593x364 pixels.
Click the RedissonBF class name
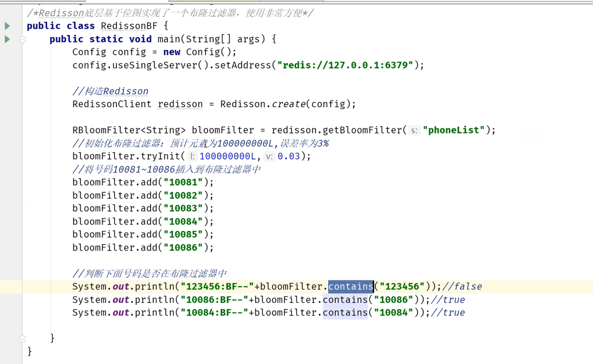(x=129, y=26)
